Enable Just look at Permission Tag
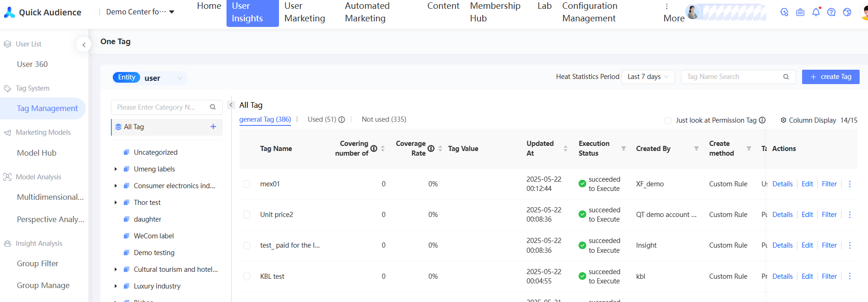868x302 pixels. [x=668, y=120]
